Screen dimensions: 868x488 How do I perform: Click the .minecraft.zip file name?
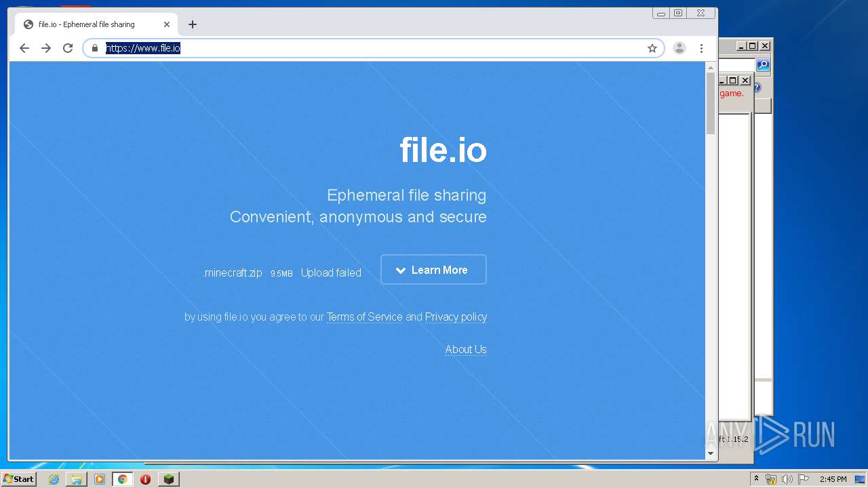pos(233,273)
